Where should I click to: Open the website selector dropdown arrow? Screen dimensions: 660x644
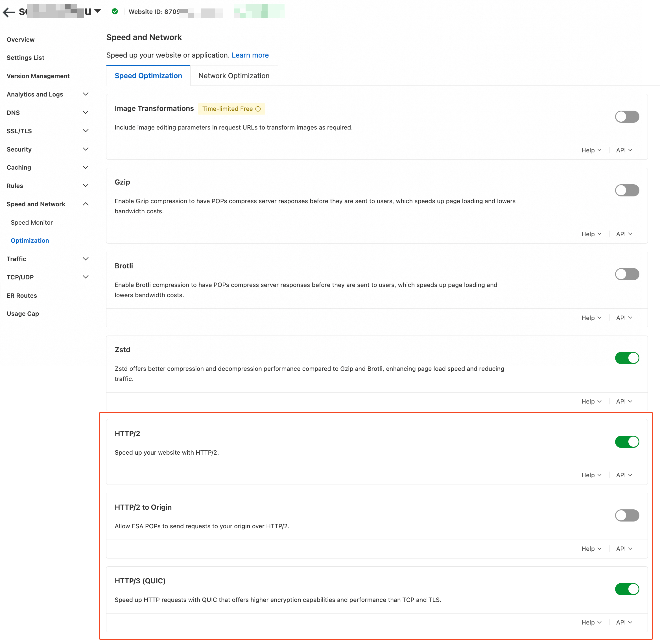(98, 11)
